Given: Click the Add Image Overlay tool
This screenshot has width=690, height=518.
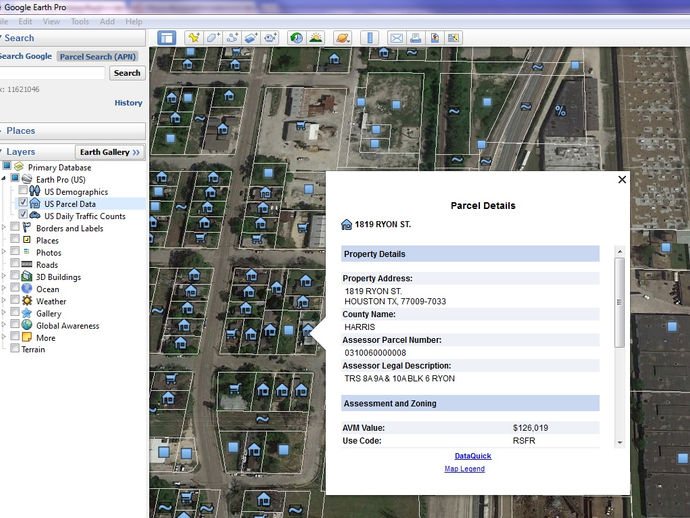Looking at the screenshot, I should [251, 38].
